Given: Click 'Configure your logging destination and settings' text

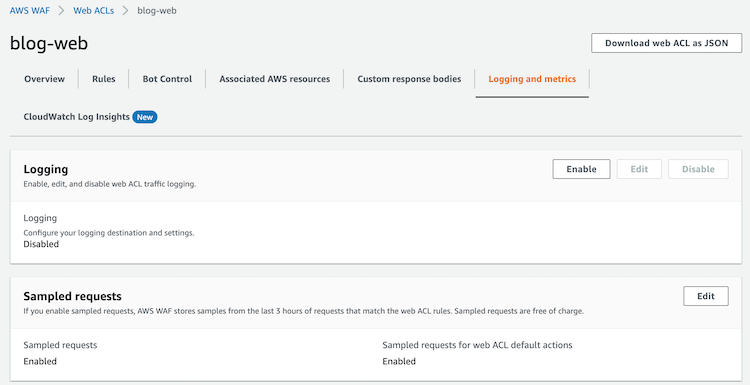Looking at the screenshot, I should pyautogui.click(x=109, y=233).
